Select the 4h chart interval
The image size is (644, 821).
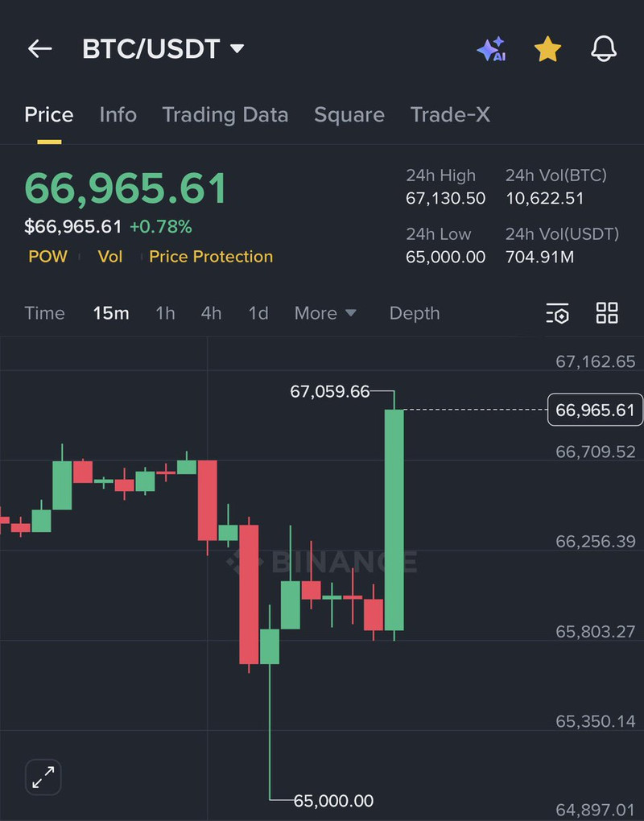point(211,313)
